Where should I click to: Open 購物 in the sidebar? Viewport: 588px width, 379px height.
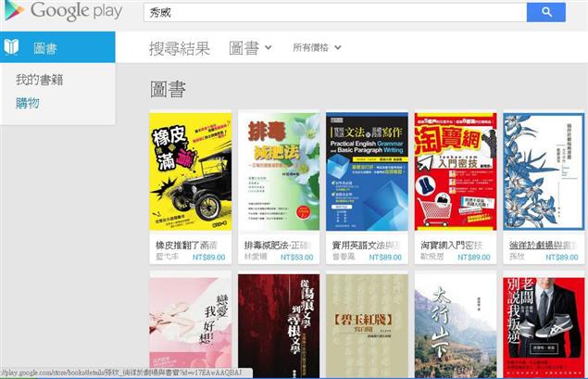(x=28, y=103)
